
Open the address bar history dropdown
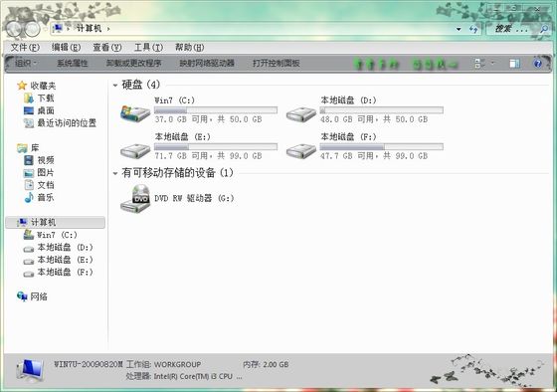(x=459, y=29)
